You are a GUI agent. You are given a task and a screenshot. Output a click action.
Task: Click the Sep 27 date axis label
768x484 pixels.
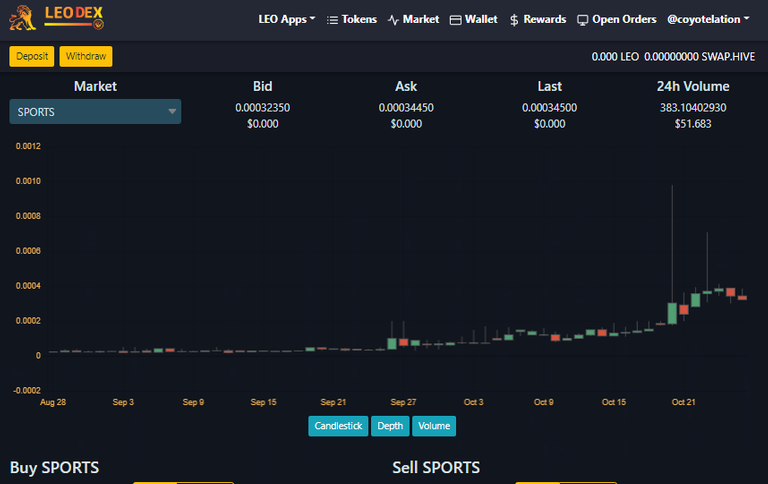coord(403,402)
